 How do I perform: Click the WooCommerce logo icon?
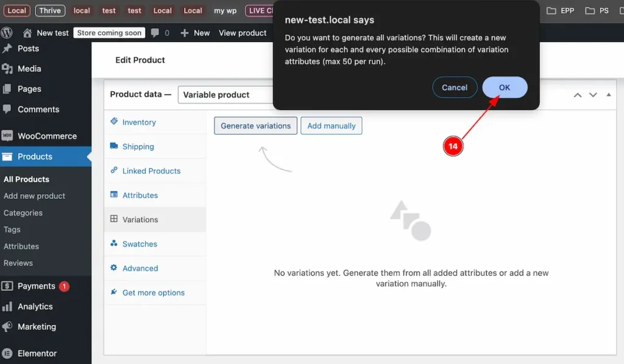coord(7,136)
